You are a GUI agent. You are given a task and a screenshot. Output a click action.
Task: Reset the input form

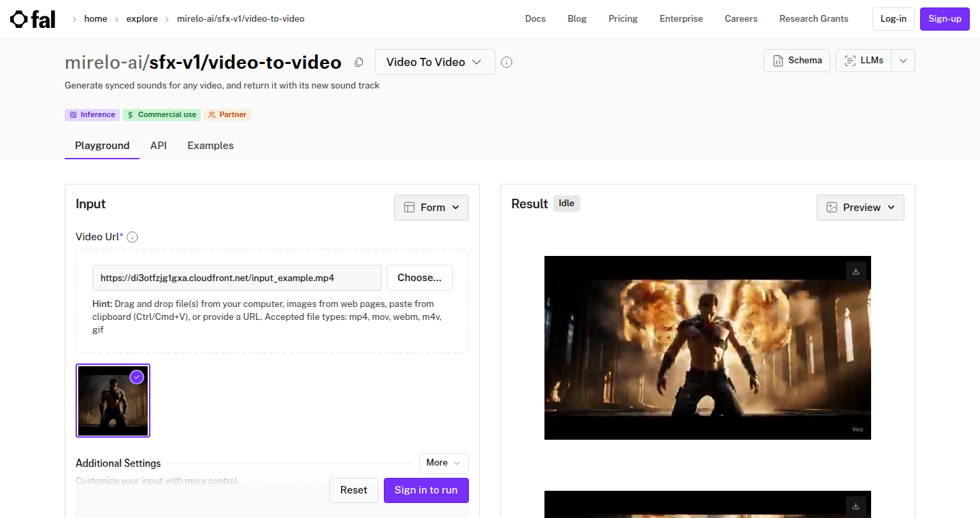click(x=354, y=490)
